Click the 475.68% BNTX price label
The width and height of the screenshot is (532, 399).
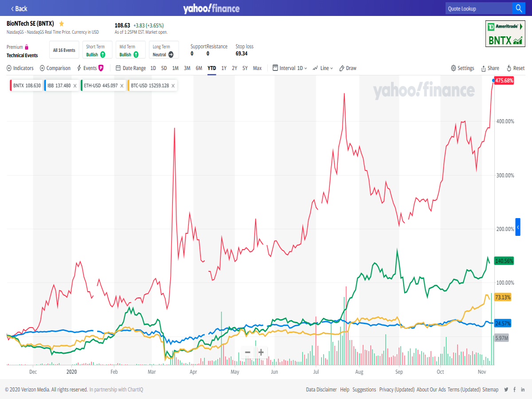504,81
